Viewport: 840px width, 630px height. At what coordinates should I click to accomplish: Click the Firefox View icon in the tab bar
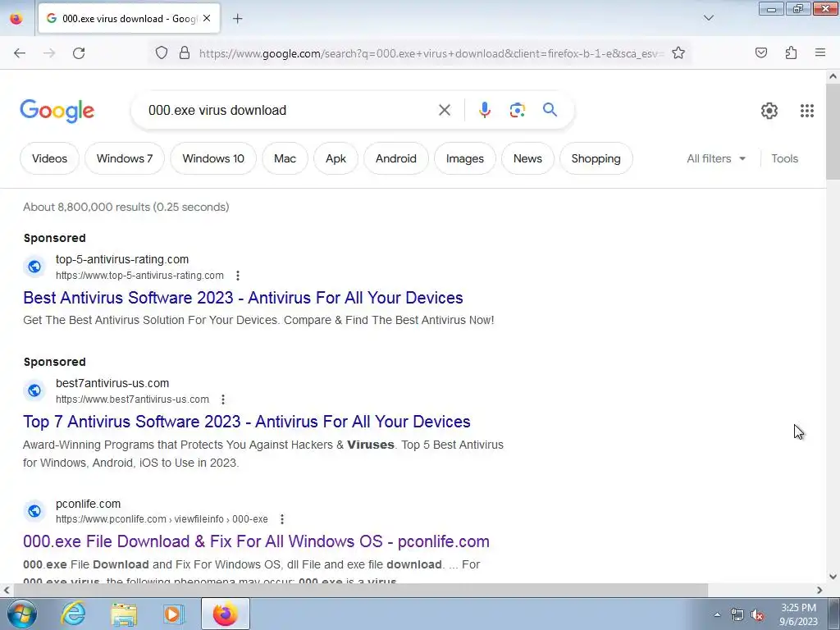[16, 19]
